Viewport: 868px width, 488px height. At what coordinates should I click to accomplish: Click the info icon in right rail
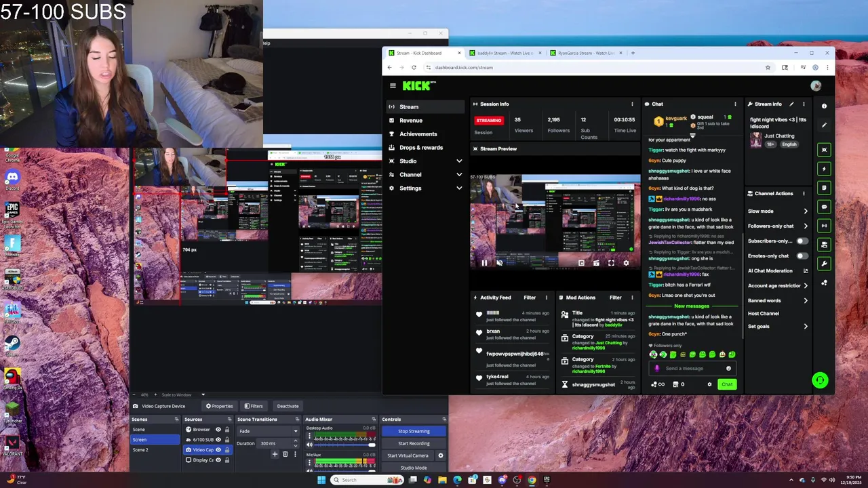tap(824, 106)
